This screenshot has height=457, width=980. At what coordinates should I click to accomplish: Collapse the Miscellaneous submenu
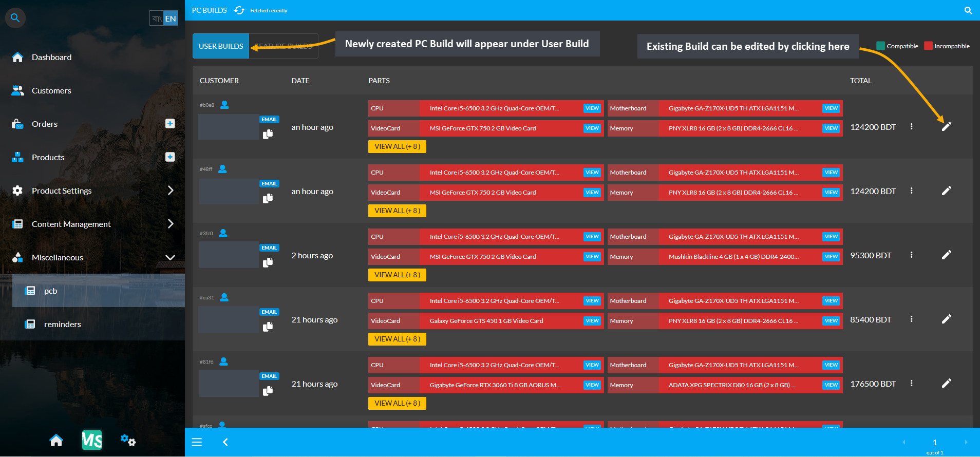(x=170, y=257)
